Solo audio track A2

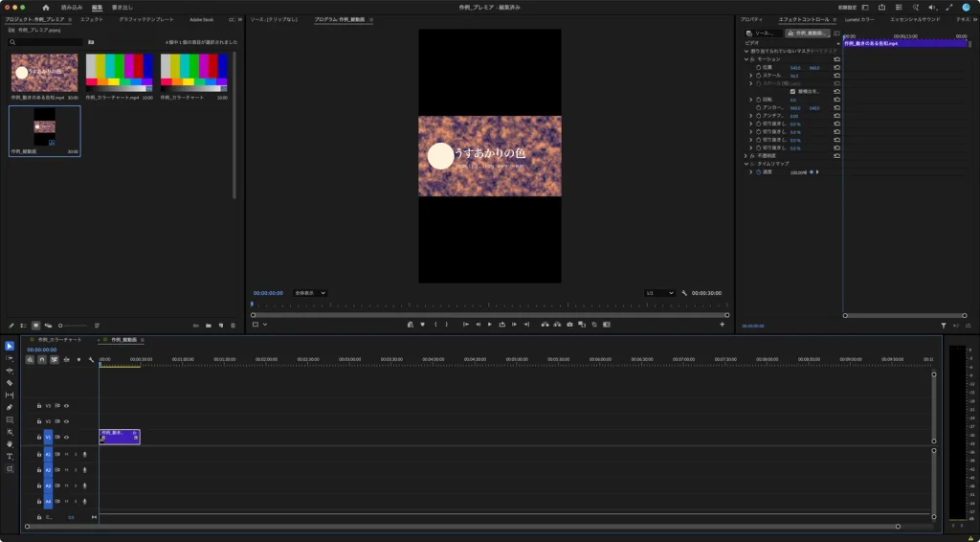point(75,470)
